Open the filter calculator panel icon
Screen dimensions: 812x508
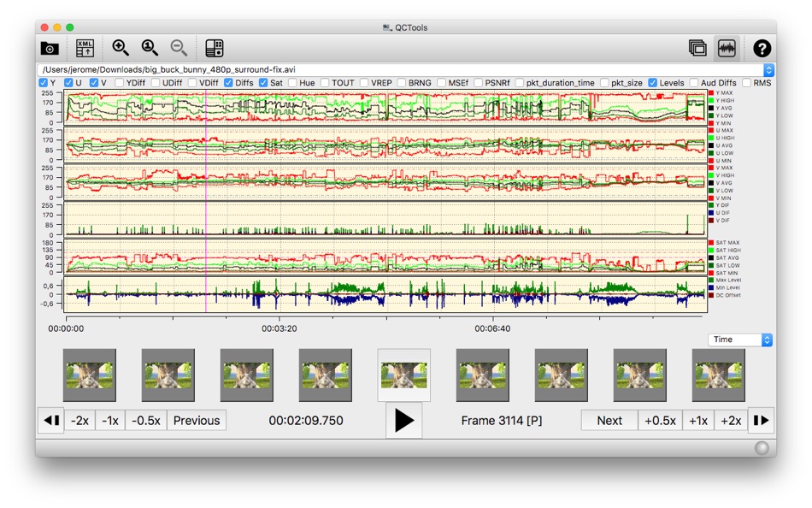pos(215,49)
